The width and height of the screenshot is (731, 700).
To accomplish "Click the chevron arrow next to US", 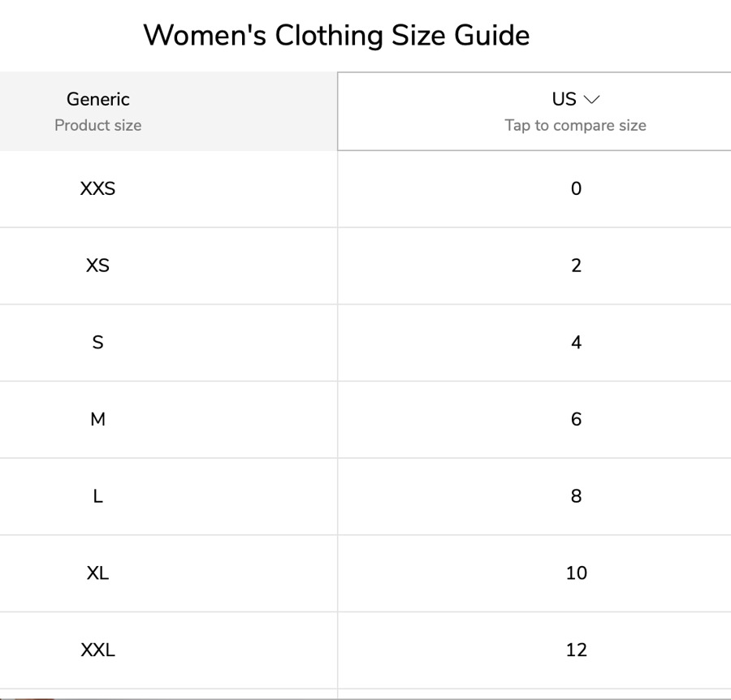I will tap(592, 100).
